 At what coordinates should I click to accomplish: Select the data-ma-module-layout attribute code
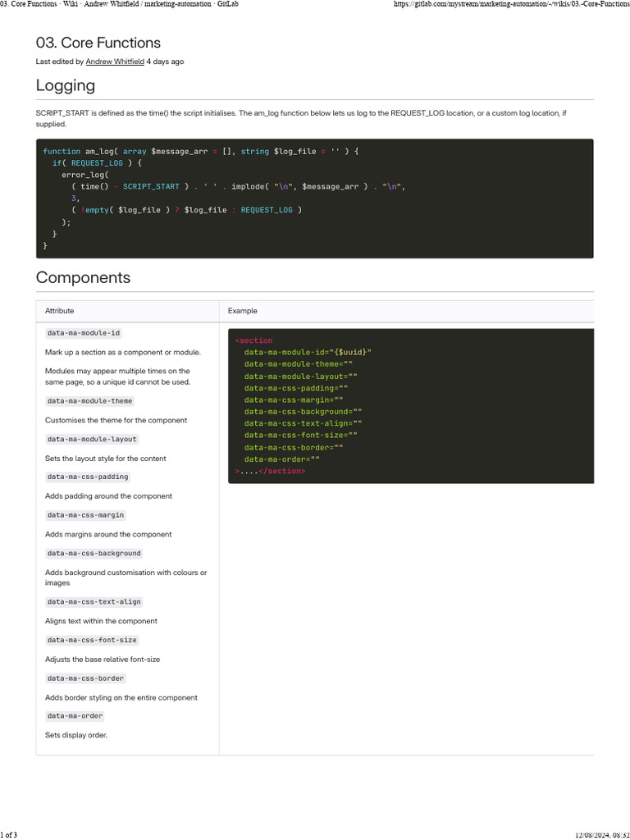pos(92,440)
